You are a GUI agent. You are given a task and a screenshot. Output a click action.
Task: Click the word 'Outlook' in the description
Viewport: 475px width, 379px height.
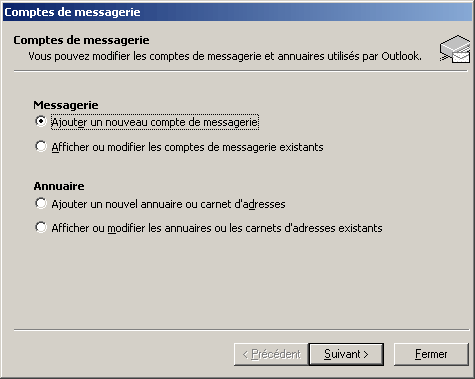(x=400, y=56)
